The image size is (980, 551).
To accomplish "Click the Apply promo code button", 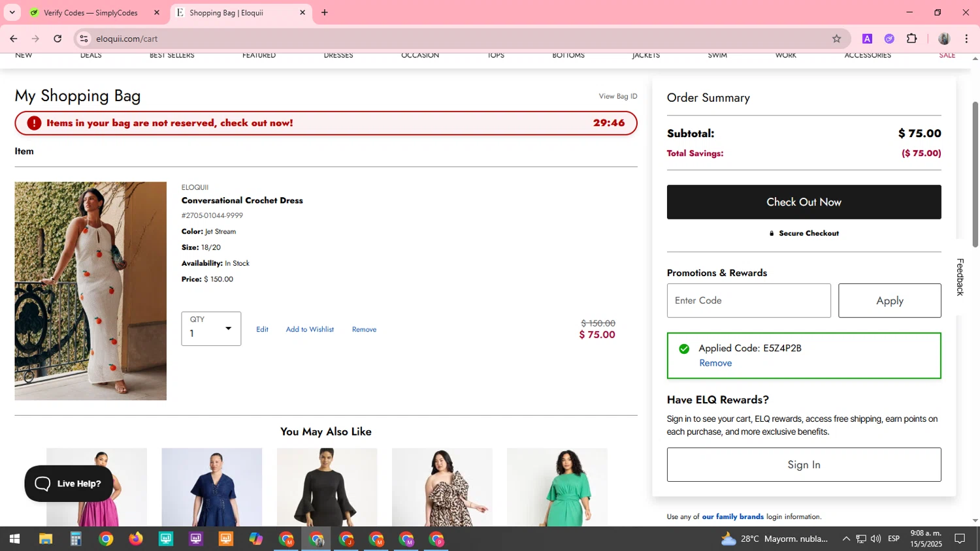I will click(x=890, y=300).
